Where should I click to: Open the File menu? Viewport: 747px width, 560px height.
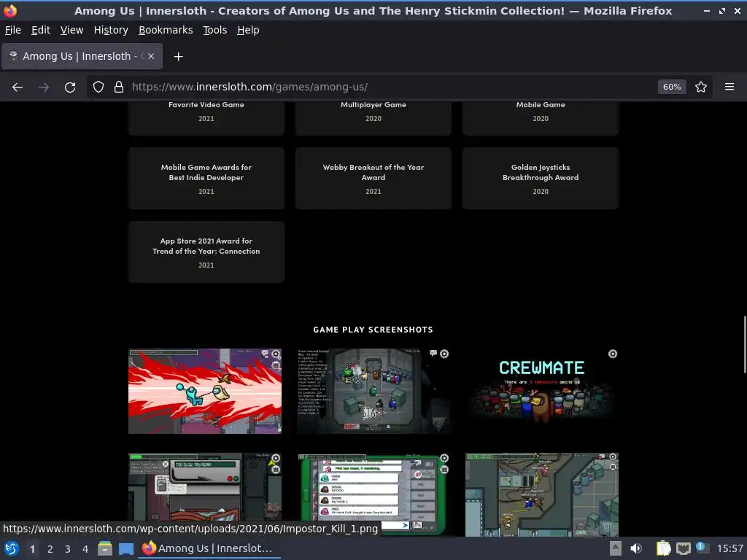tap(13, 30)
